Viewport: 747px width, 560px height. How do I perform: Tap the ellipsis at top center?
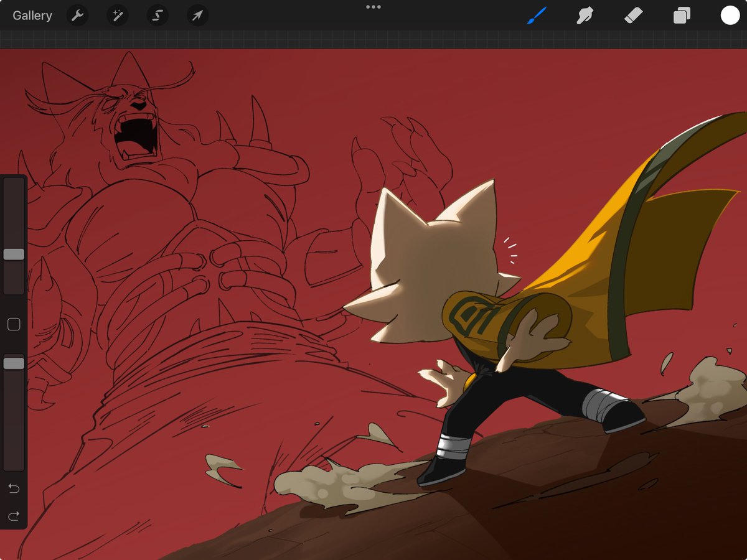click(374, 7)
